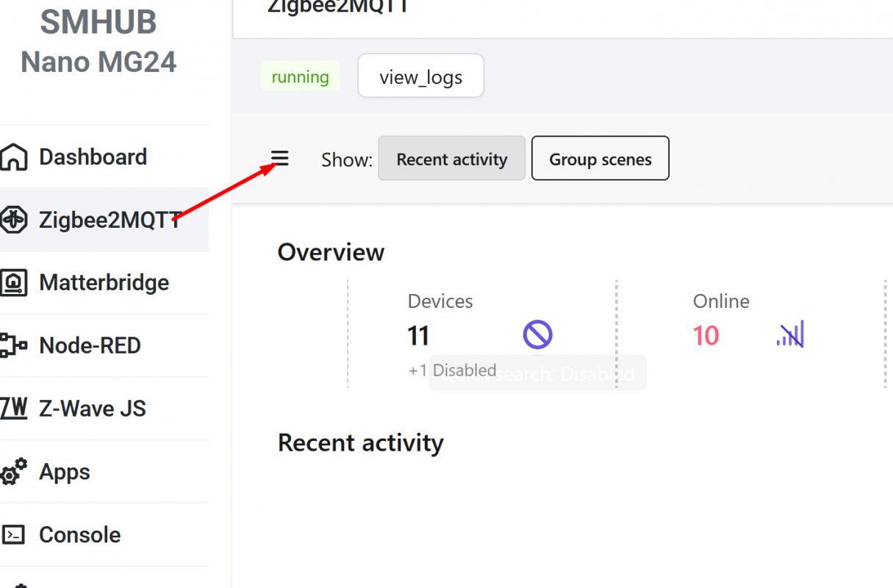Go to the Node-RED text label in sidebar

point(90,345)
